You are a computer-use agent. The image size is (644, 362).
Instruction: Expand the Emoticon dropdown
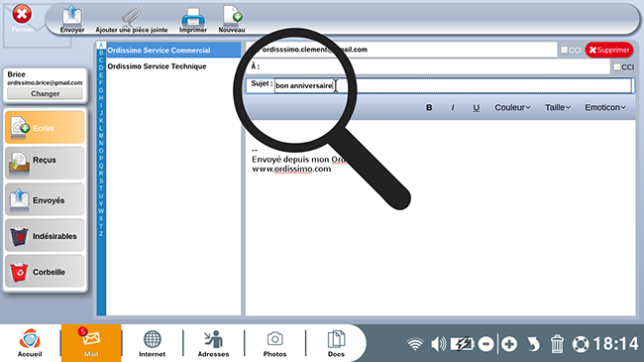click(605, 107)
